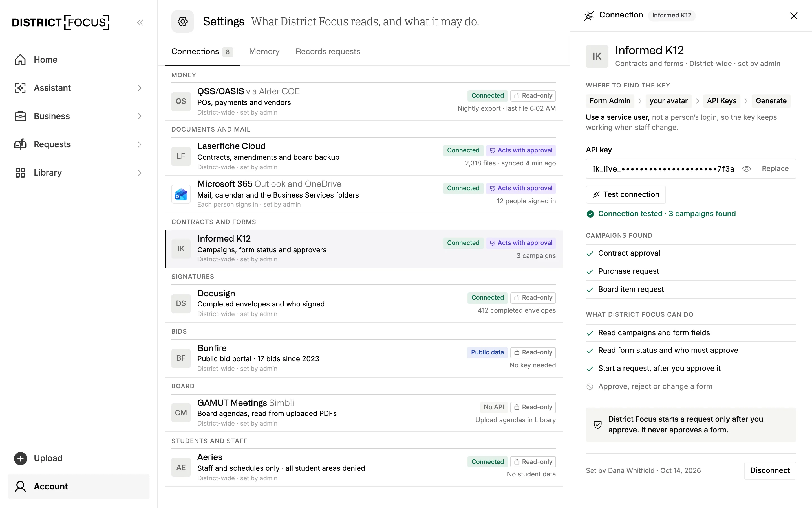812x508 pixels.
Task: Click the Test connection button
Action: (626, 194)
